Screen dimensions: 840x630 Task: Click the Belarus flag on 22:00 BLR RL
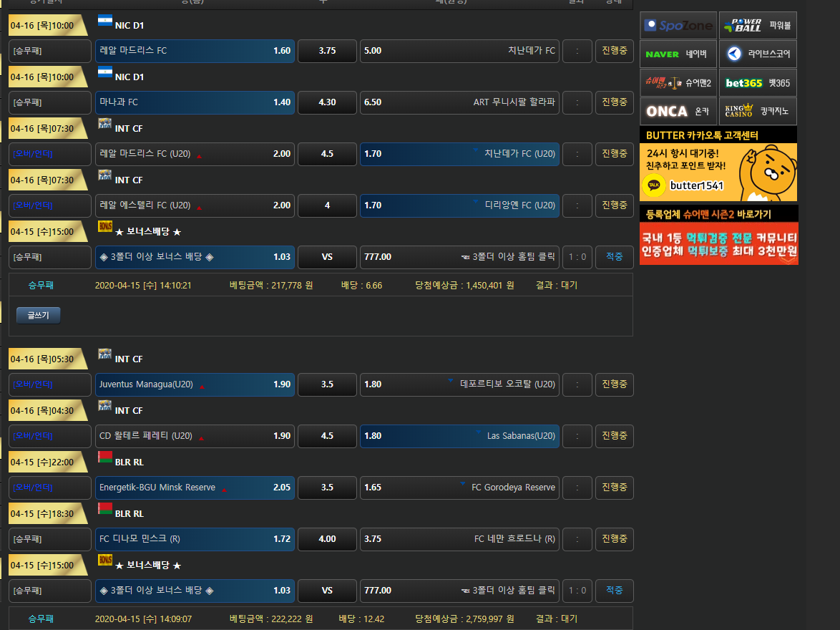(105, 457)
